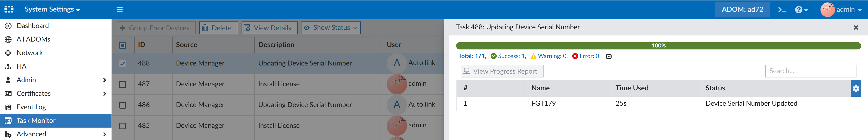Select the task 487 checkbox
The width and height of the screenshot is (868, 140).
[x=123, y=84]
